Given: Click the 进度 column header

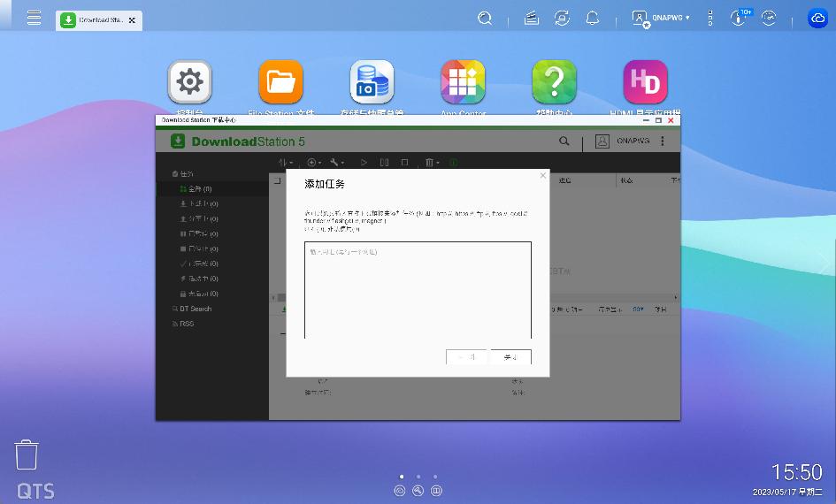Looking at the screenshot, I should (565, 180).
